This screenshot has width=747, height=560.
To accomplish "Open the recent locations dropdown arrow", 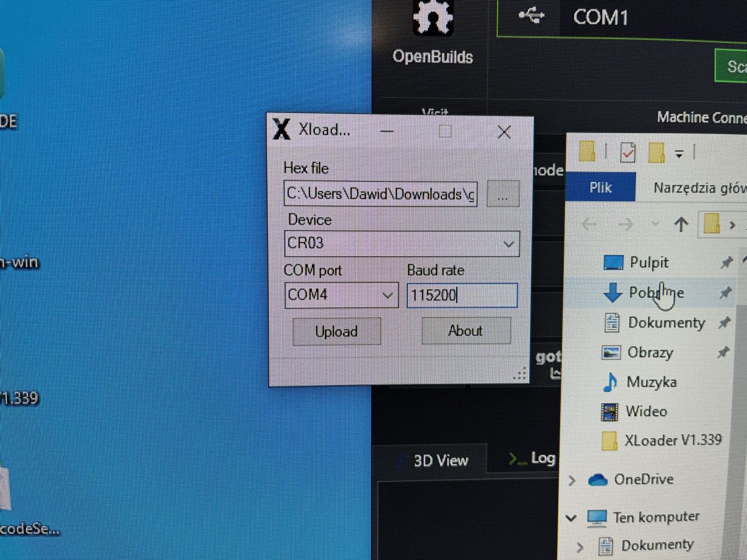I will pos(655,223).
